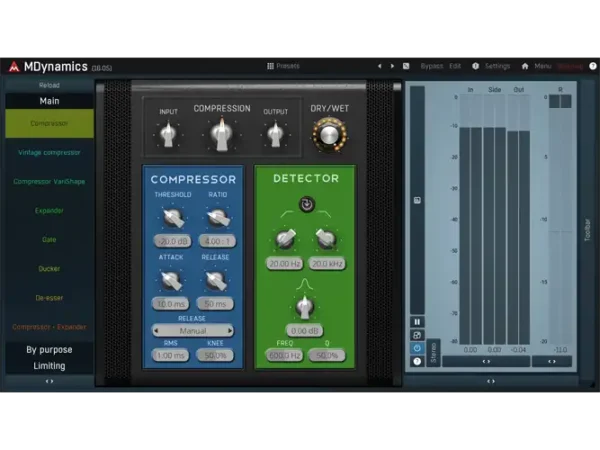This screenshot has width=600, height=450.
Task: Click the INPUT gain knob
Action: pyautogui.click(x=168, y=134)
